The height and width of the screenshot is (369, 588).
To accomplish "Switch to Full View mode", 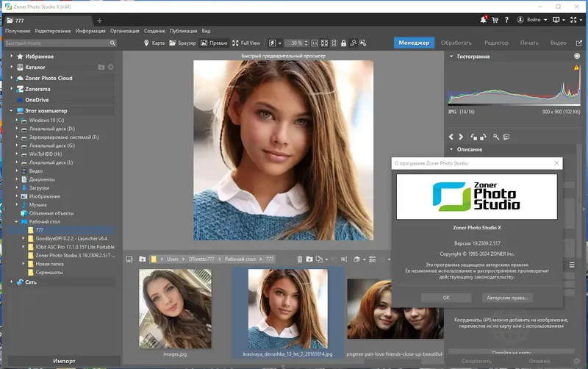I will click(245, 43).
